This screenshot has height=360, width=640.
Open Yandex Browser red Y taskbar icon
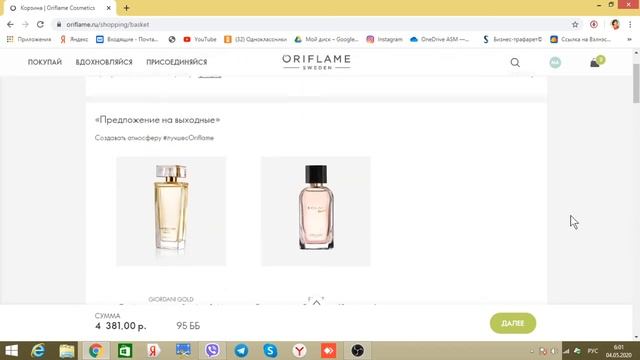(x=299, y=351)
